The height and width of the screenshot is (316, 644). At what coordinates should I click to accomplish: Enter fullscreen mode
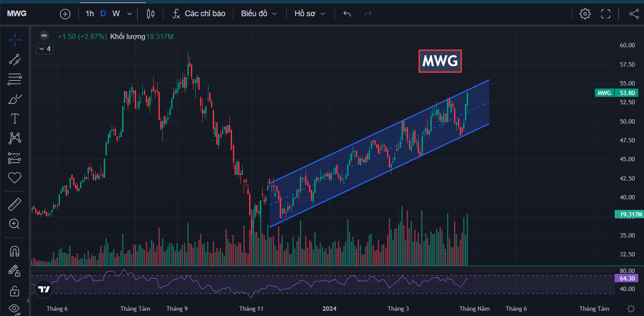click(x=605, y=14)
